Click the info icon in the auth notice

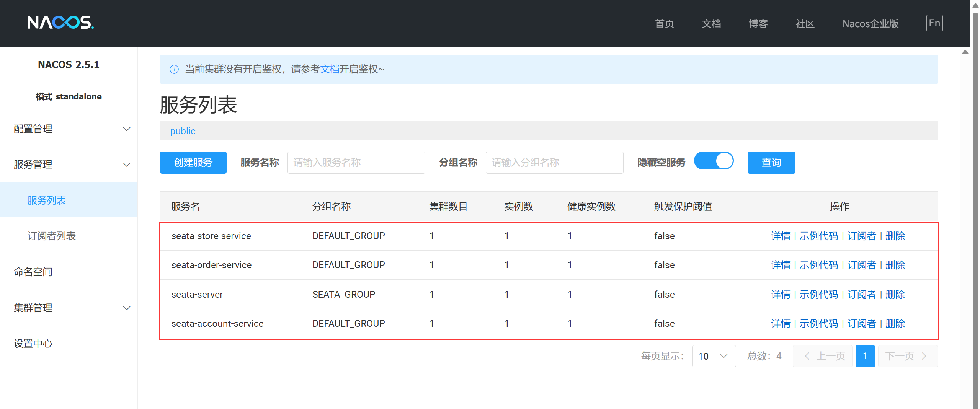click(174, 69)
